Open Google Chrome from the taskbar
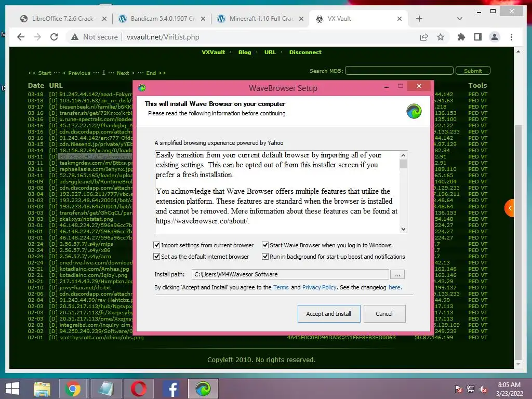 pos(73,389)
